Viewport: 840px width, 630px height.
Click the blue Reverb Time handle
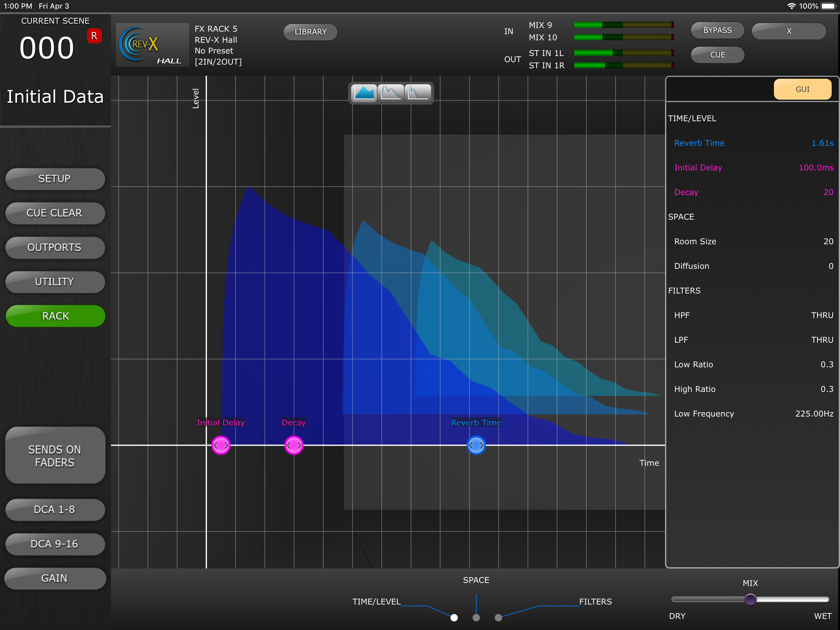point(476,445)
